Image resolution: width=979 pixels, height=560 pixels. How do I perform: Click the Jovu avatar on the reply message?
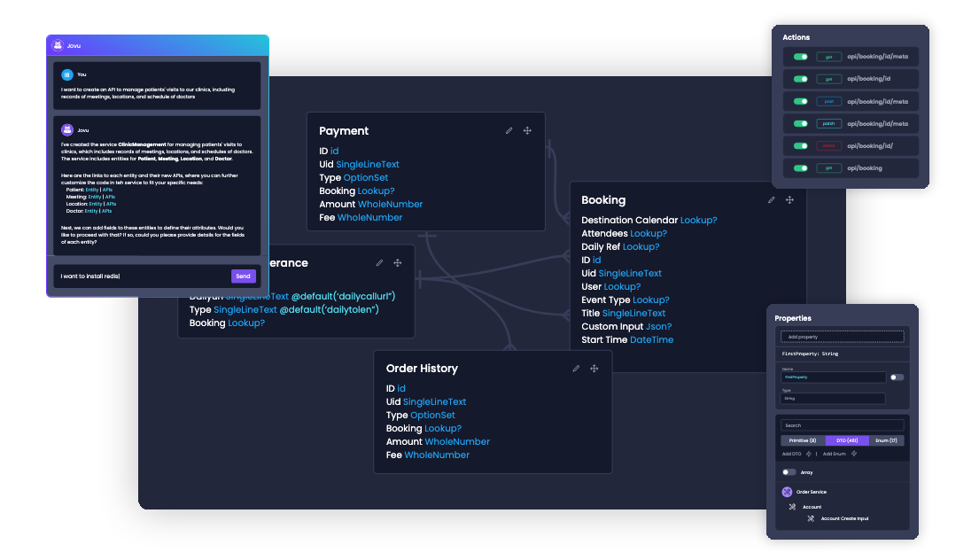click(x=66, y=130)
